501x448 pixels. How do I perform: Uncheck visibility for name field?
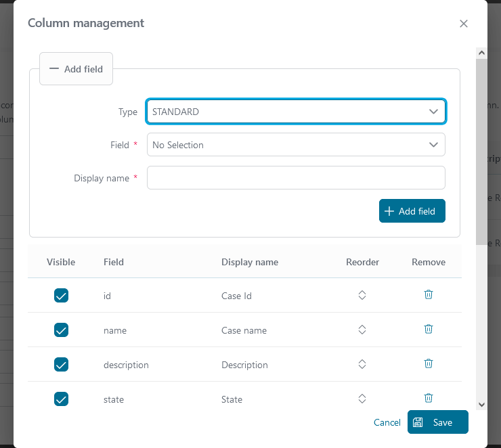tap(61, 330)
